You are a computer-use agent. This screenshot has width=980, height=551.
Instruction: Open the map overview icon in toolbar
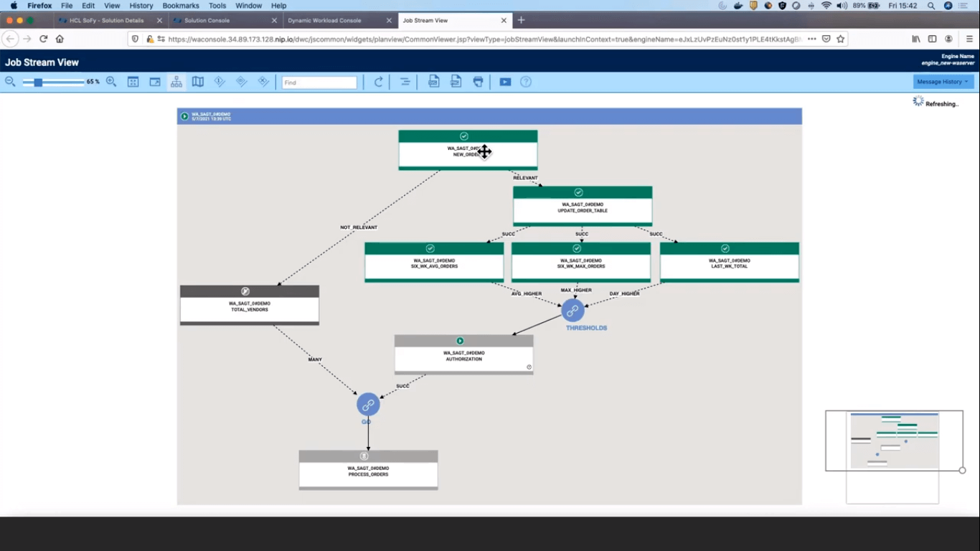click(x=198, y=83)
